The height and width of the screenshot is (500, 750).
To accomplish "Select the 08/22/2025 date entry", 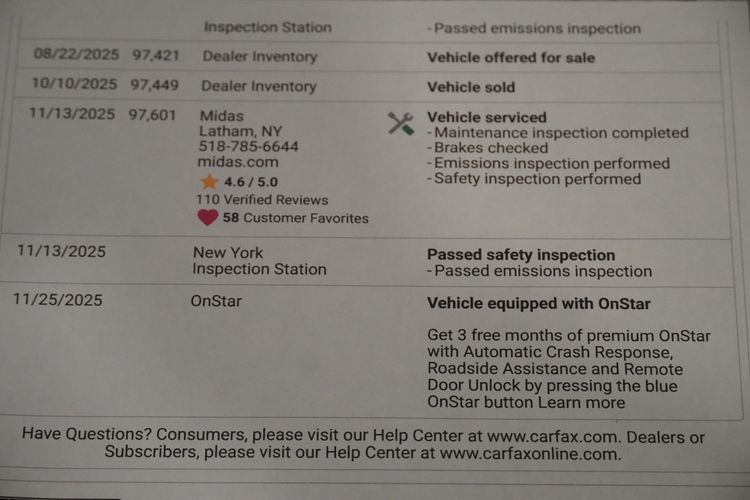I will 76,55.
